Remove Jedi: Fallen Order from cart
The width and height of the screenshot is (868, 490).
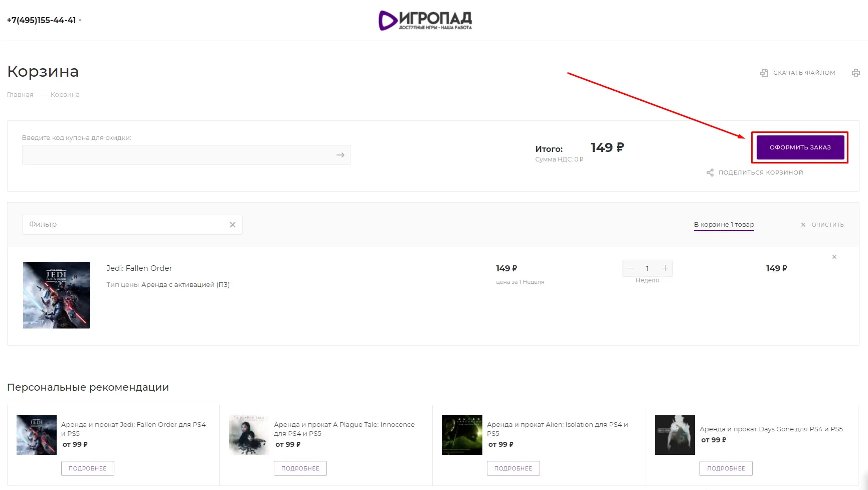tap(834, 257)
